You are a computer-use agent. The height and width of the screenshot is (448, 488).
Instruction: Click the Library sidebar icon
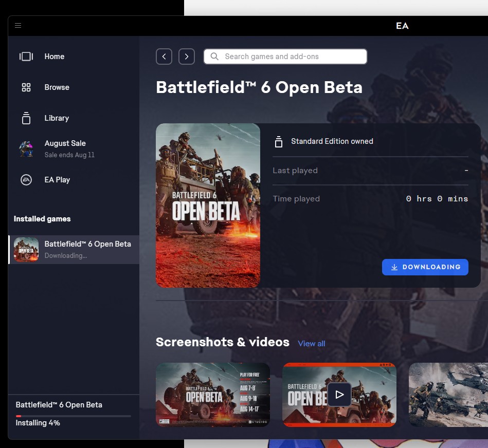click(x=26, y=118)
